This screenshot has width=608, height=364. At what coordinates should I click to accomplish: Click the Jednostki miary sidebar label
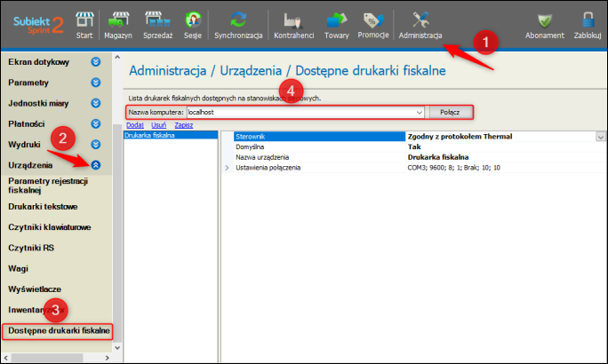point(38,103)
